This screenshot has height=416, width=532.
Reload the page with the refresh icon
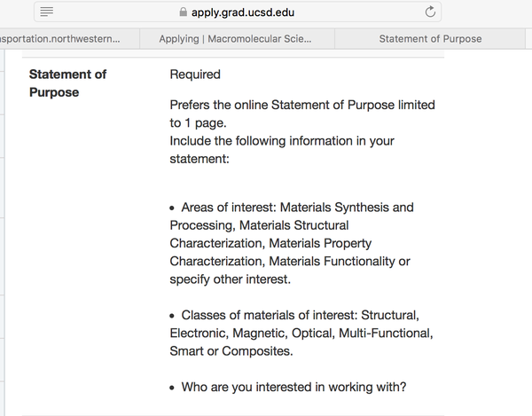pyautogui.click(x=430, y=12)
